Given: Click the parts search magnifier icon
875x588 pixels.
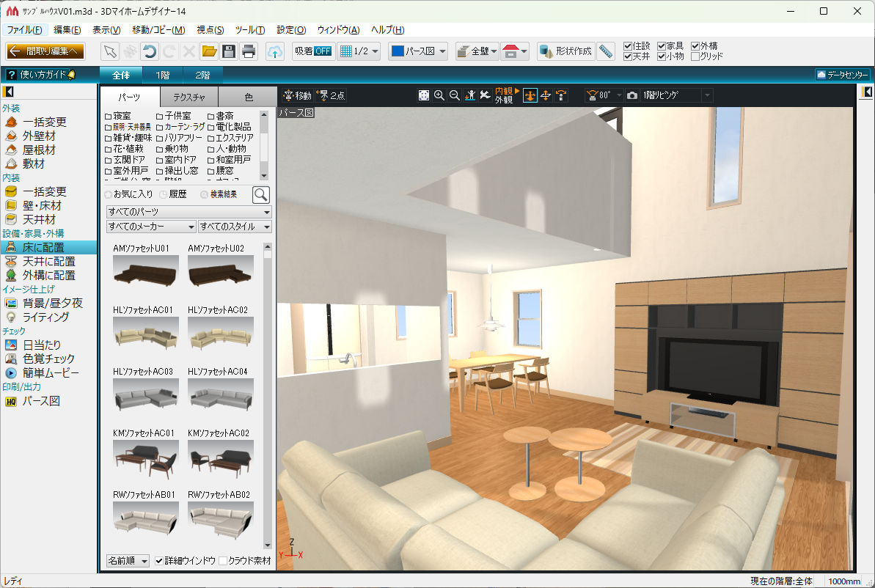Looking at the screenshot, I should 260,194.
